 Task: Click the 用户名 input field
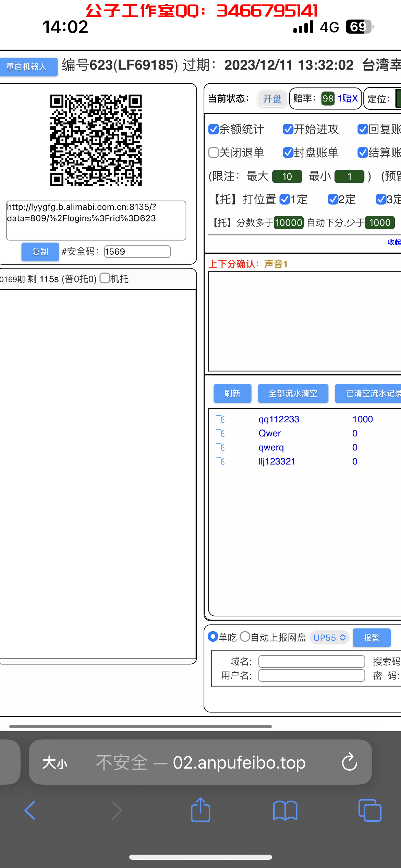312,676
